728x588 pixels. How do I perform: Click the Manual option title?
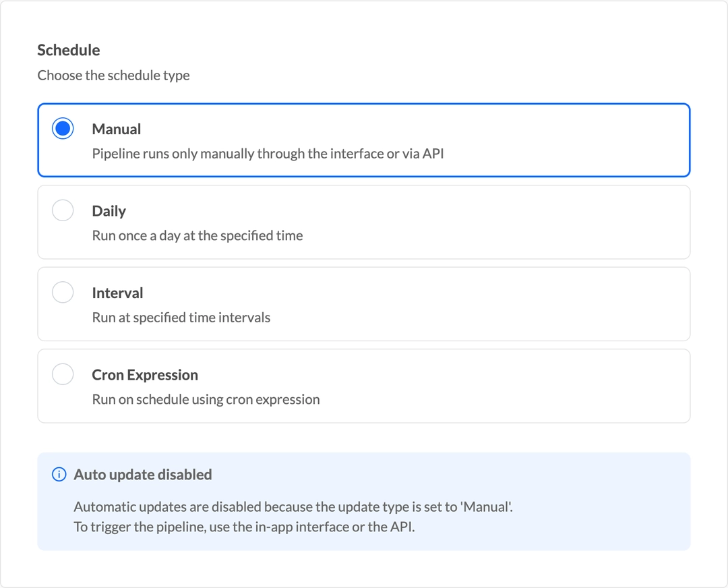pyautogui.click(x=117, y=129)
